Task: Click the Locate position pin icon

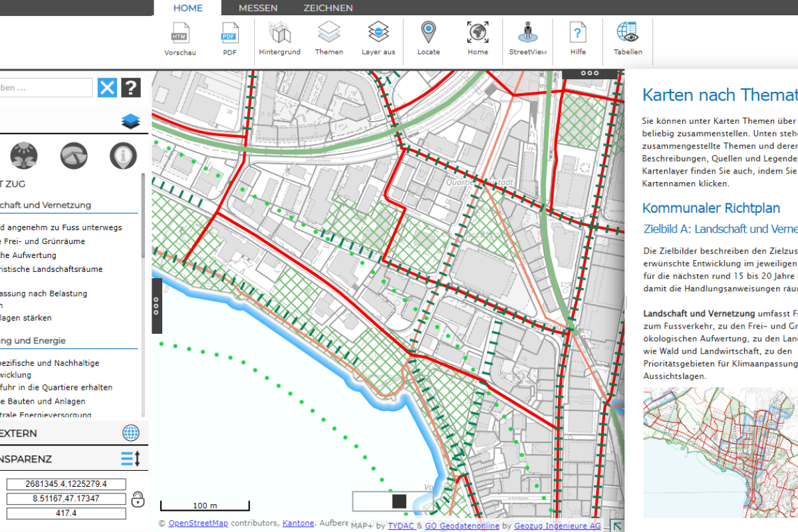Action: coord(428,33)
